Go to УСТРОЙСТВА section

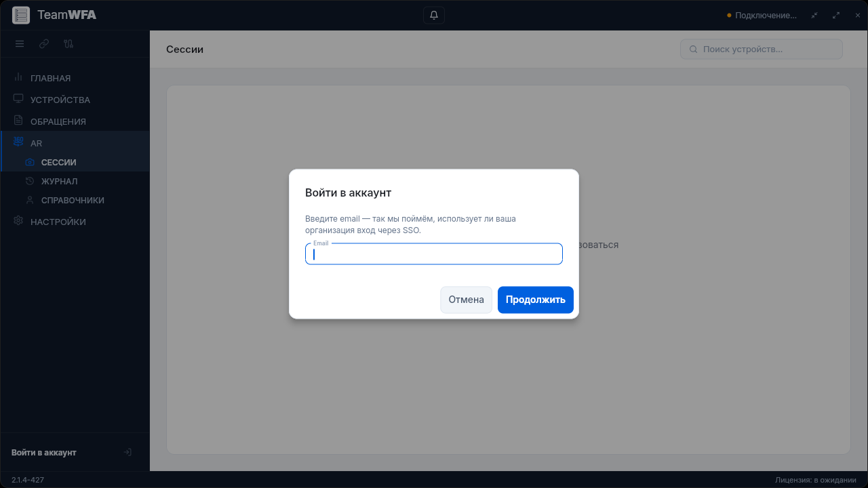coord(75,100)
